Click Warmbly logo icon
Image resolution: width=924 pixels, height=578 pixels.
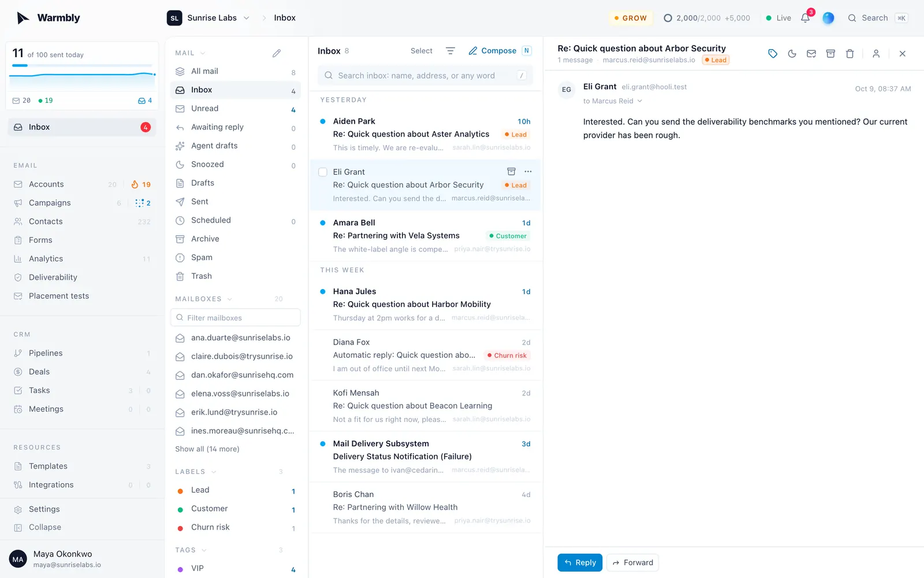pyautogui.click(x=23, y=18)
